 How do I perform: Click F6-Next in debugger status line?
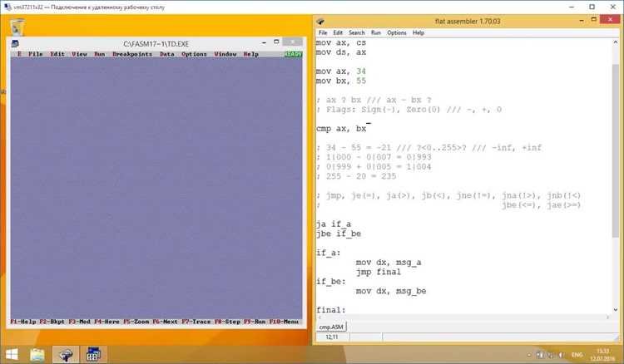[166, 322]
